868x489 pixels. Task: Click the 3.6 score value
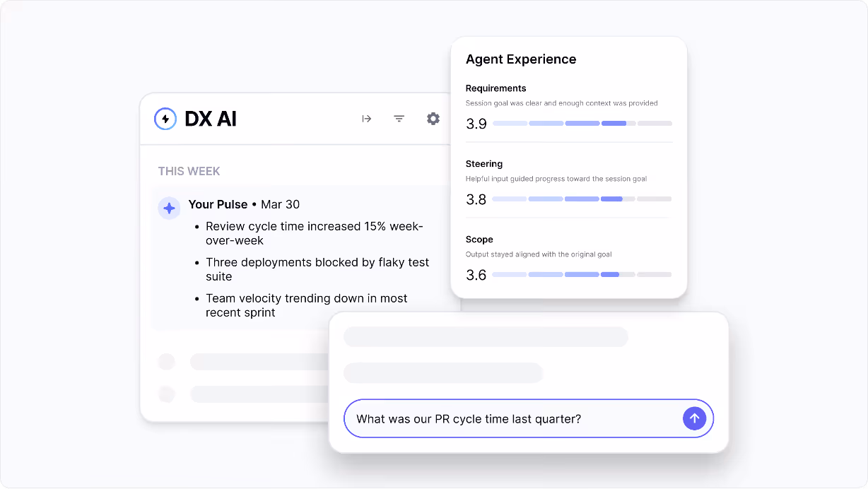coord(476,275)
